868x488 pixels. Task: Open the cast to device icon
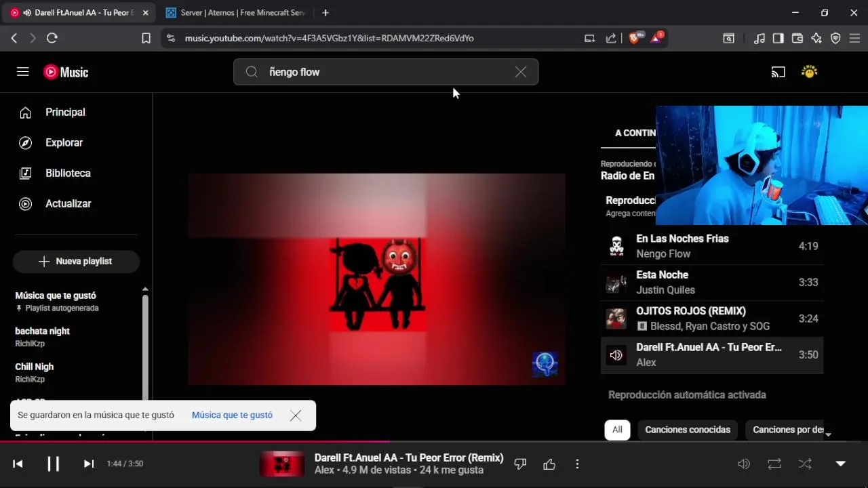pos(778,72)
